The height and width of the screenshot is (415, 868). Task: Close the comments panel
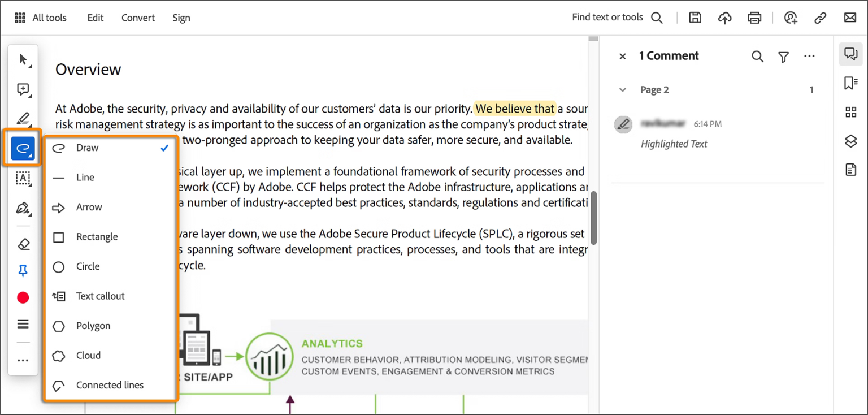(x=622, y=56)
